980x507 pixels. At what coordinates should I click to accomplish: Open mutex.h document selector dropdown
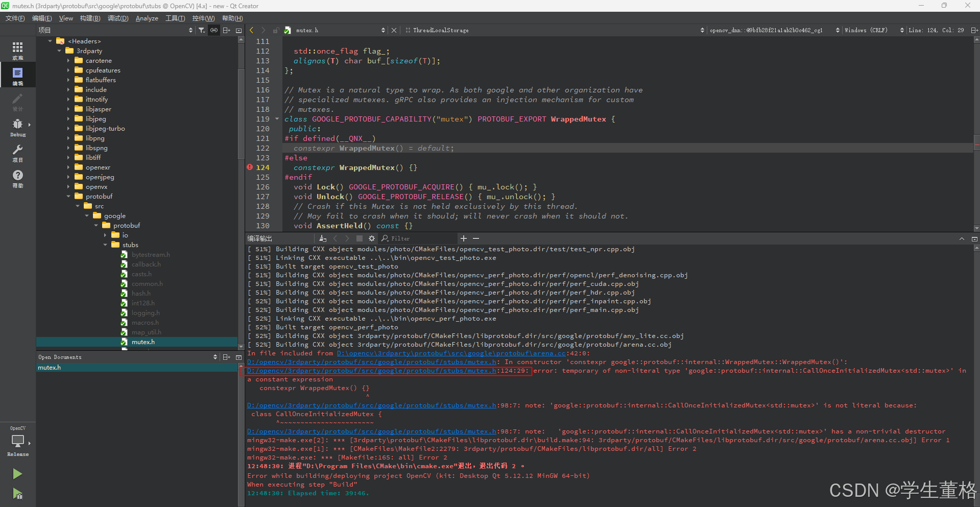pos(383,30)
